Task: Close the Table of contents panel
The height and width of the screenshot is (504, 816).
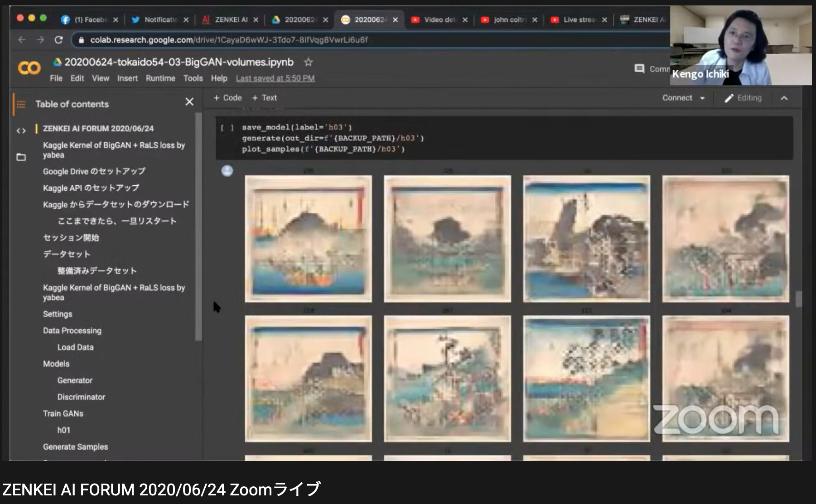Action: (189, 102)
